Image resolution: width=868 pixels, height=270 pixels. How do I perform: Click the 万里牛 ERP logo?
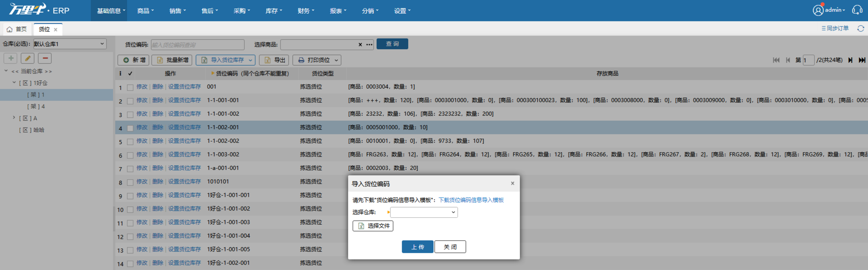point(39,10)
